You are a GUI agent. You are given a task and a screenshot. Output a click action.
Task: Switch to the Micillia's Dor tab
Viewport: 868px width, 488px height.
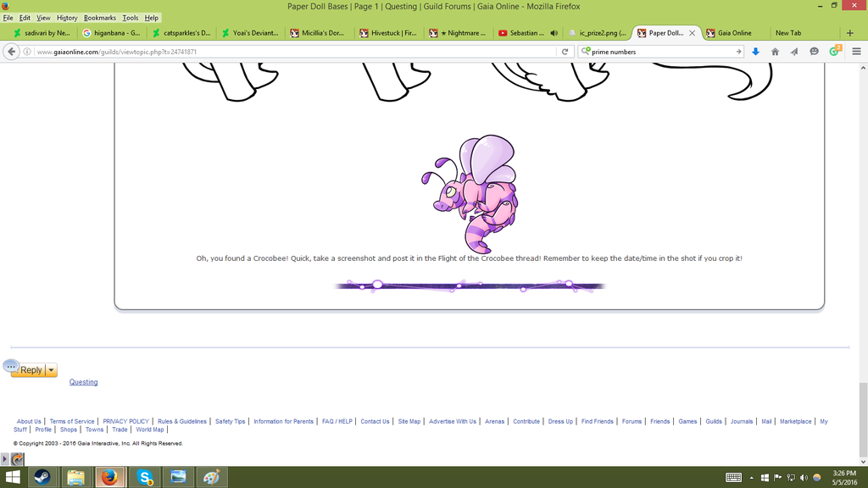point(319,33)
